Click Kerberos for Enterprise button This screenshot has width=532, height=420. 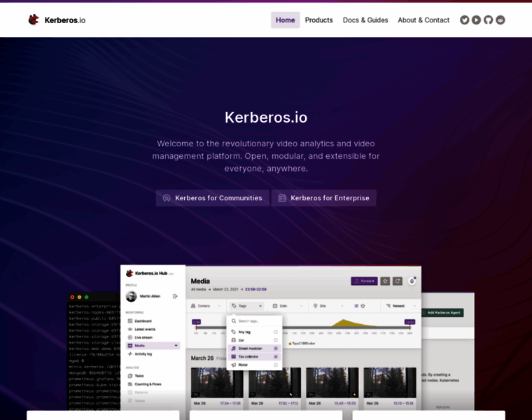coord(323,198)
